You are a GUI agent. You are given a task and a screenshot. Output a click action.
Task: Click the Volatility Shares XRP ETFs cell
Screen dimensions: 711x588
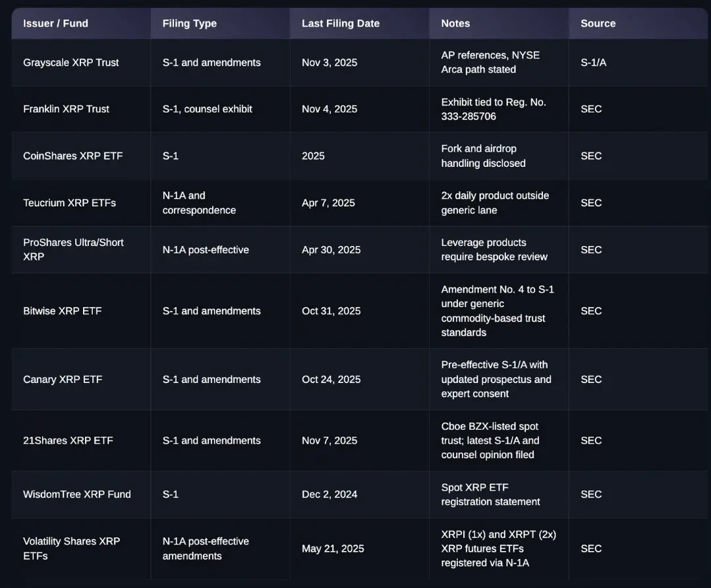point(71,548)
